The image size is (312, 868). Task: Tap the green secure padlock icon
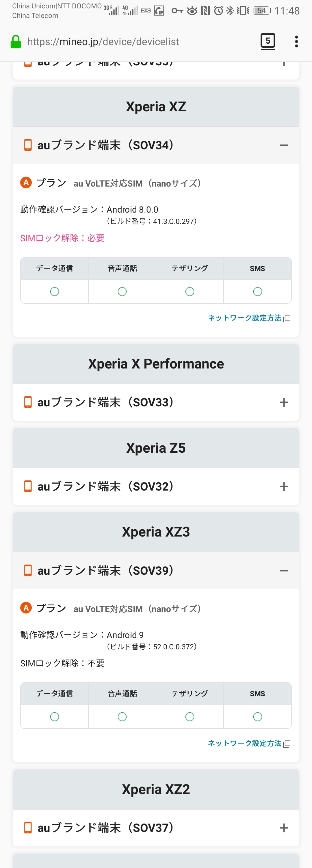pos(16,42)
